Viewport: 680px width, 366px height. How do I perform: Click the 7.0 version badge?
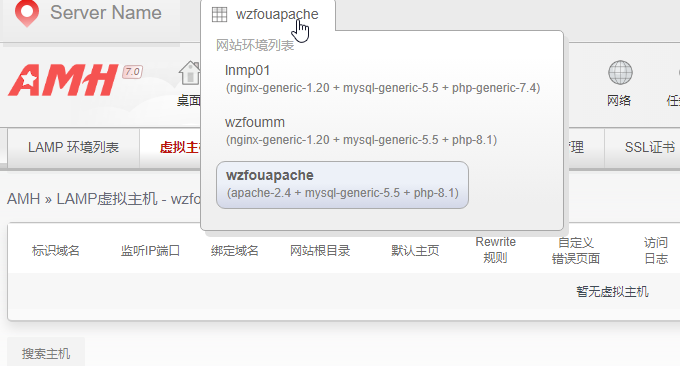(x=132, y=72)
